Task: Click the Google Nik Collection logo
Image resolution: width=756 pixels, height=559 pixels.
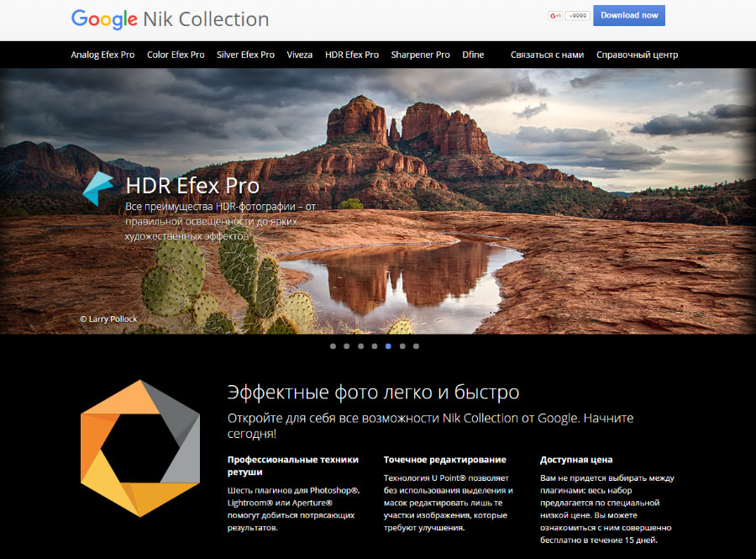Action: (170, 19)
